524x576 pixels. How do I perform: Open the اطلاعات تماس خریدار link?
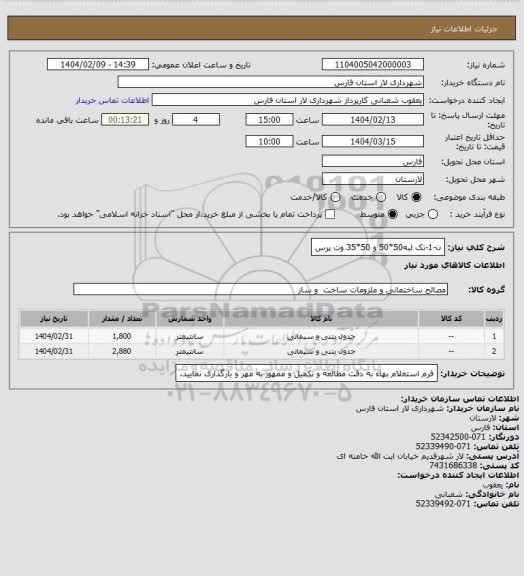pos(112,100)
